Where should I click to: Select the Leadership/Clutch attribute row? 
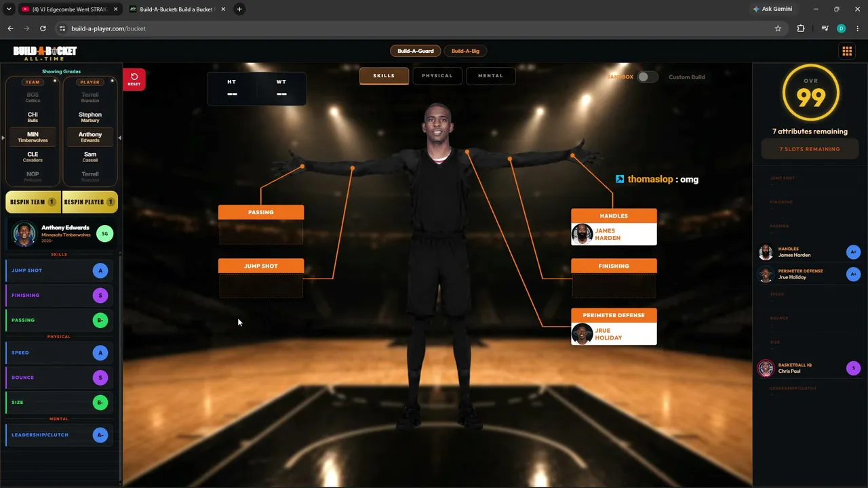[x=60, y=435]
